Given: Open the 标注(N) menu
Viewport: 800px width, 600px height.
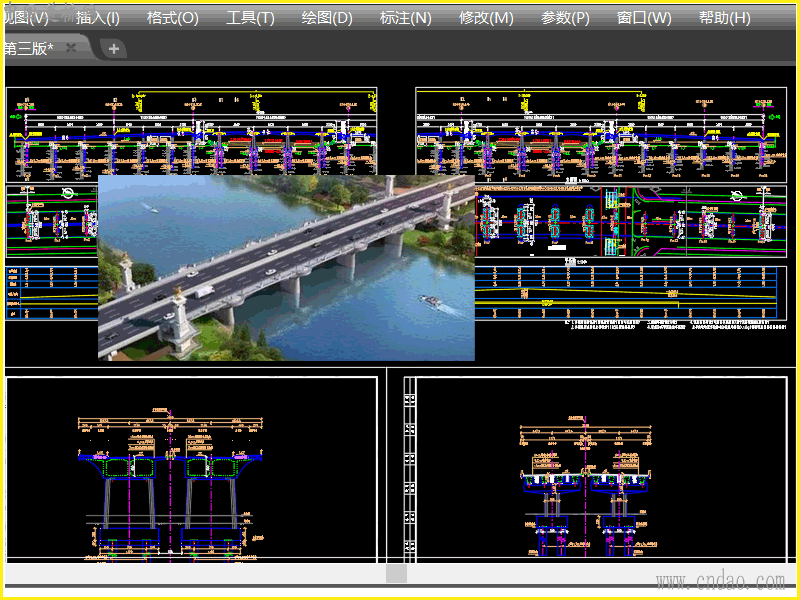Looking at the screenshot, I should (x=406, y=18).
